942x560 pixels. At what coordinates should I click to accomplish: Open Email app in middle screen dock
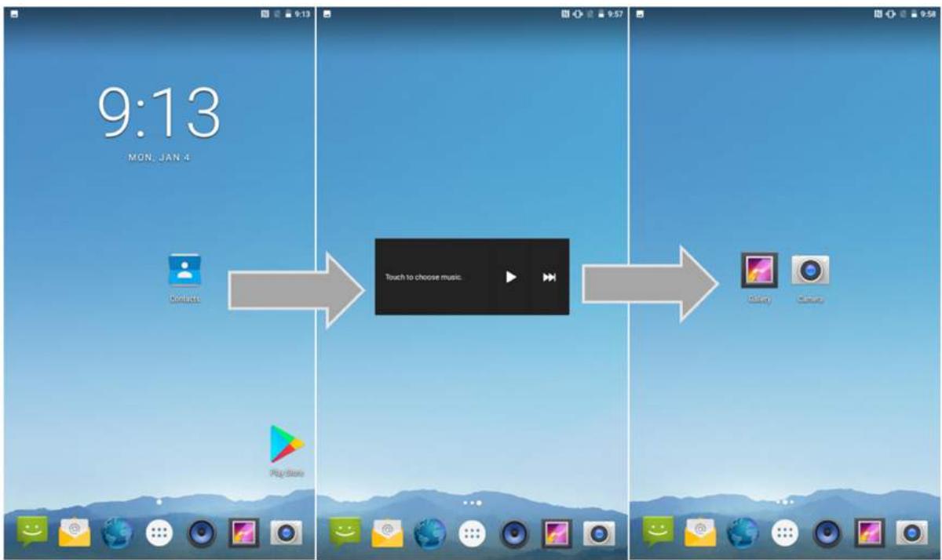click(387, 533)
